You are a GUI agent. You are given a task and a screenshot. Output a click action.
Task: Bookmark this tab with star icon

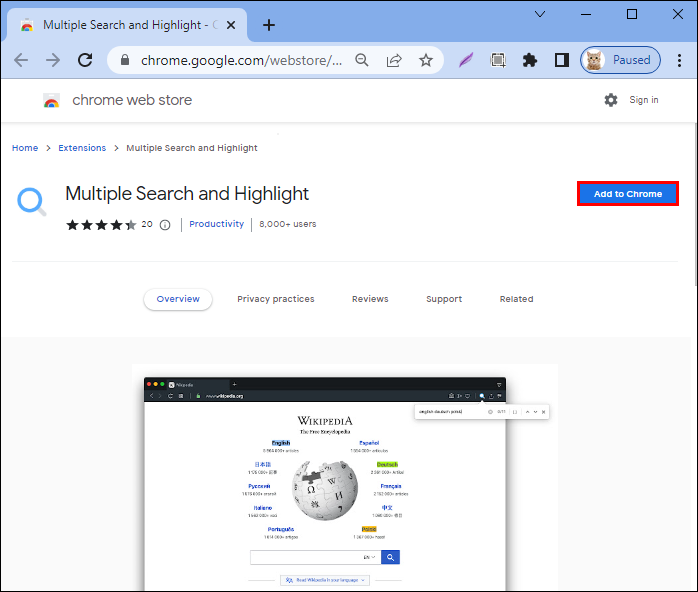coord(426,60)
